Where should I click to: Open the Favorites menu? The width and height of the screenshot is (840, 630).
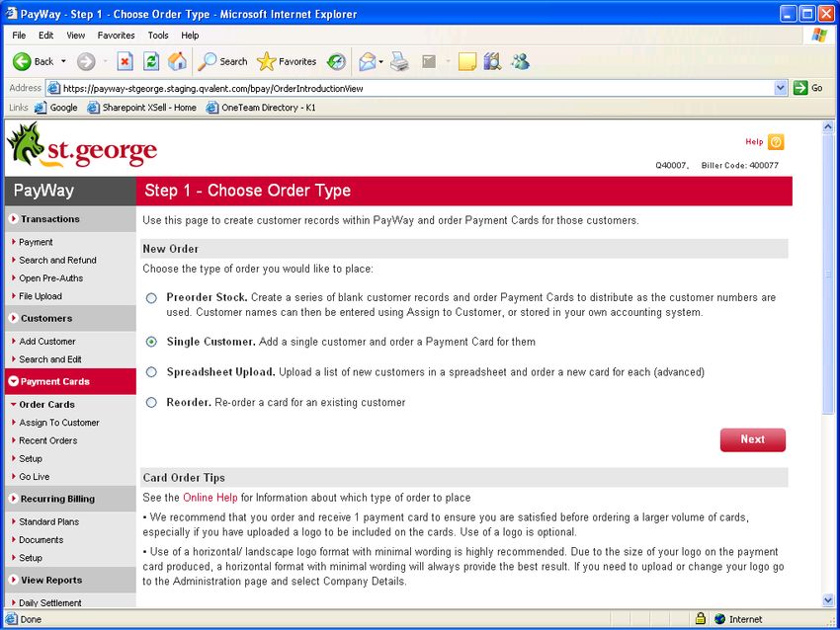click(x=116, y=36)
